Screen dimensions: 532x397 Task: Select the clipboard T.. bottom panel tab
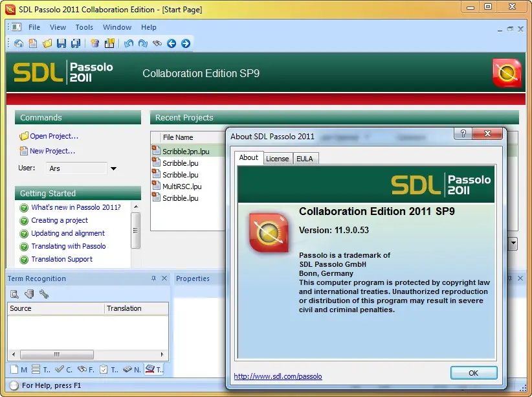(x=109, y=370)
